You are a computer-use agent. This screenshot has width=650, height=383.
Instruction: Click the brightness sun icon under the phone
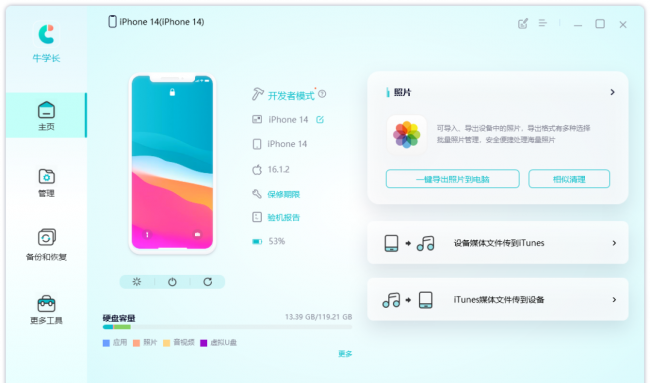[x=137, y=282]
